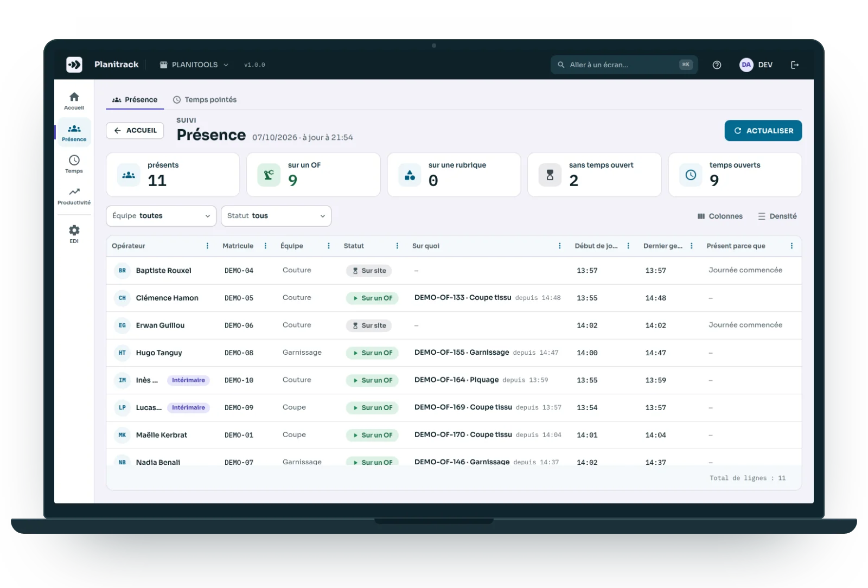Focus the Aller à un écran search field

[x=624, y=65]
